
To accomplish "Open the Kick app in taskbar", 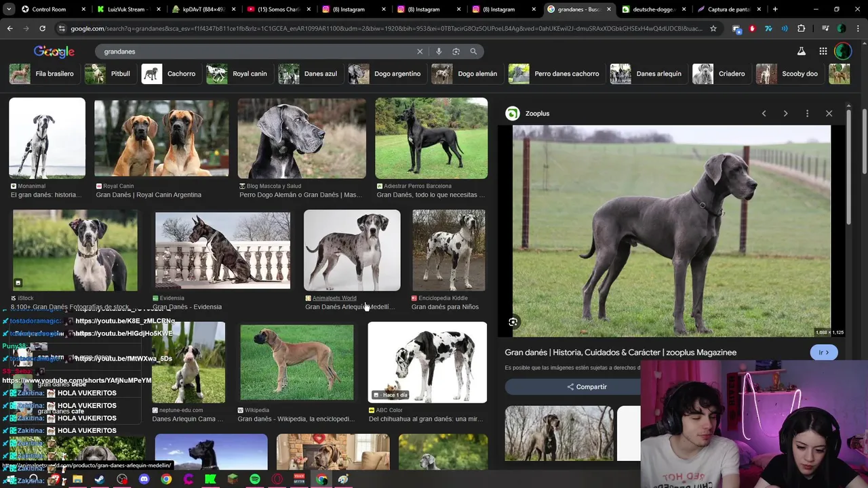I will click(210, 479).
